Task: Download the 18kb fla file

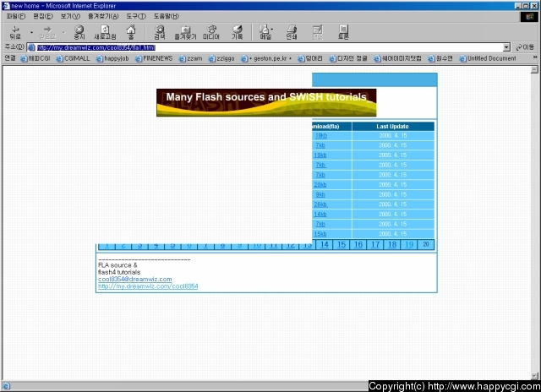Action: (321, 136)
